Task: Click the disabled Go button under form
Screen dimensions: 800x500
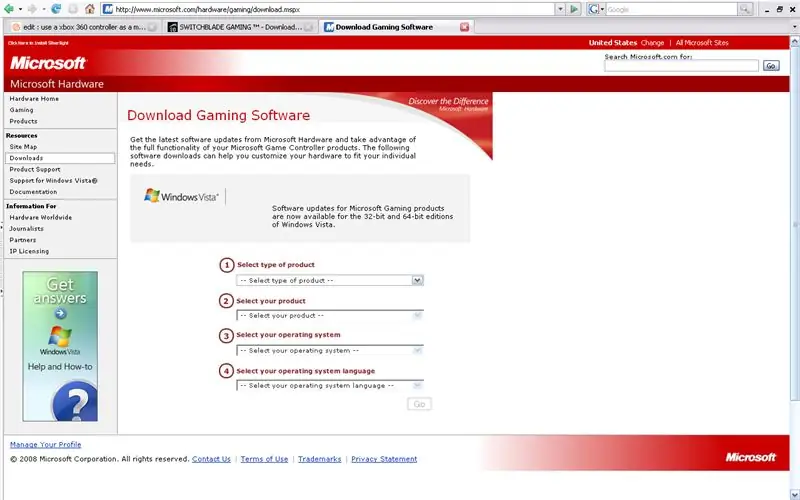Action: point(419,404)
